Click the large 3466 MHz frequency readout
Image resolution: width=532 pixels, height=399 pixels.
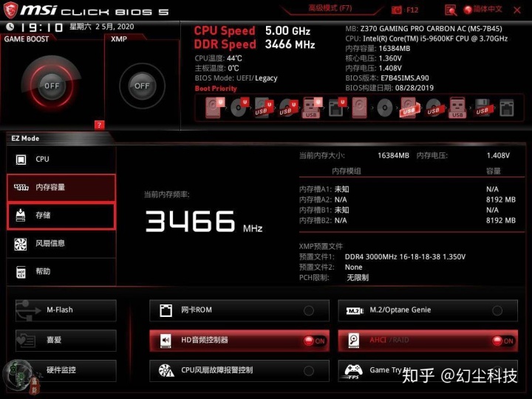pos(204,222)
